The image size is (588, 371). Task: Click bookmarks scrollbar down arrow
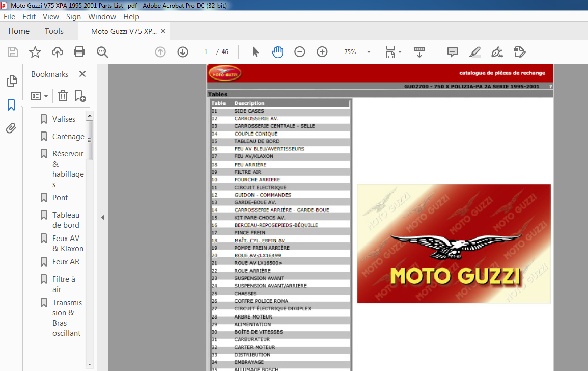click(89, 364)
